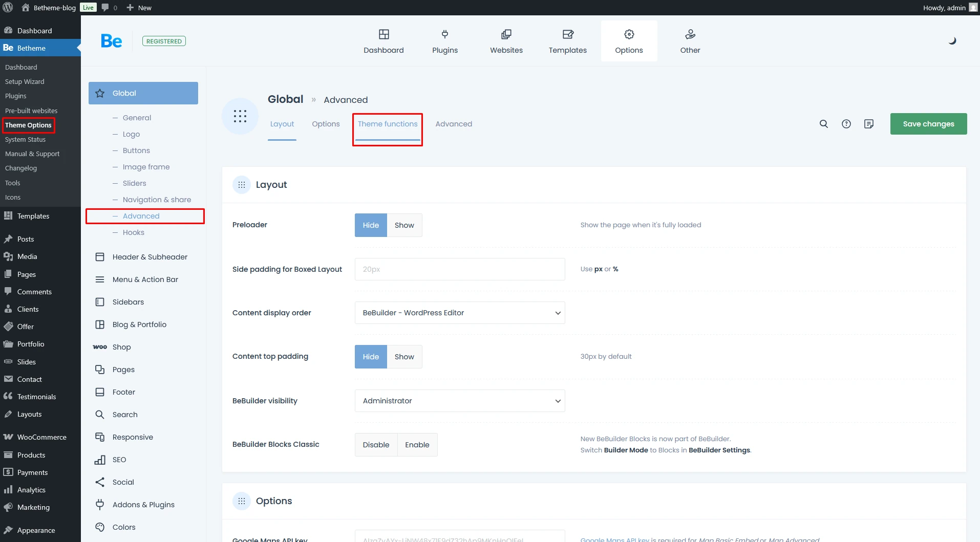Viewport: 980px width, 542px height.
Task: Open the help question-mark icon
Action: (846, 124)
